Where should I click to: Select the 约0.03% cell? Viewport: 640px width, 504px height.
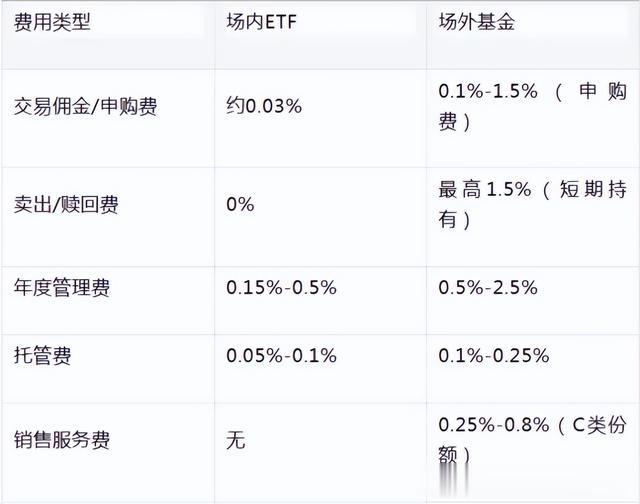tap(264, 105)
